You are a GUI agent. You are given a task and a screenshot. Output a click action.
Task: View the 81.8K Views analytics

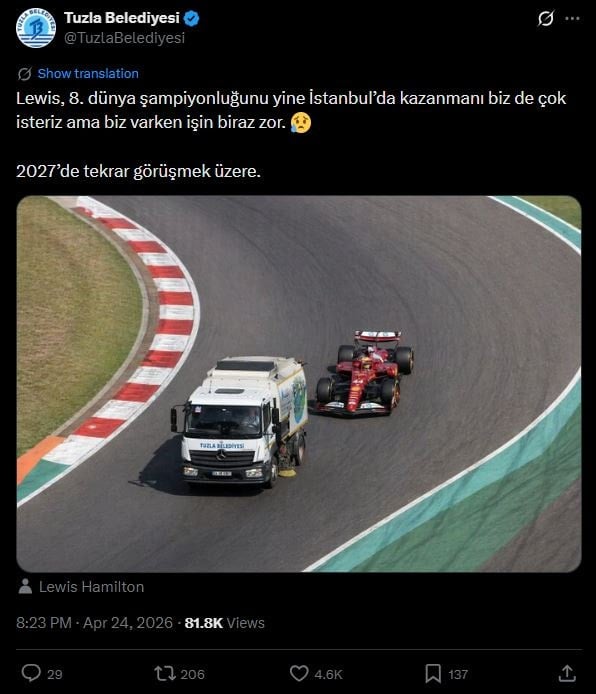(224, 623)
